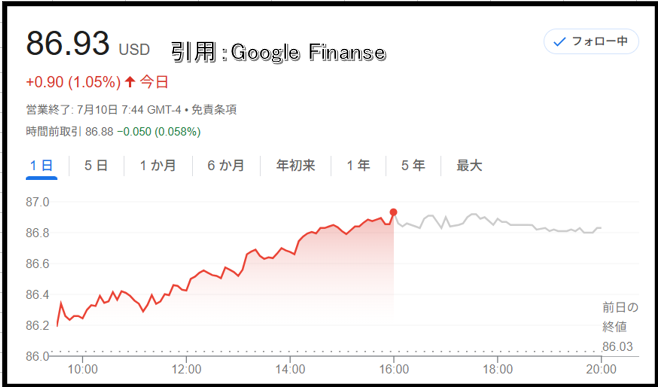Select the 最大 range tab

(469, 165)
